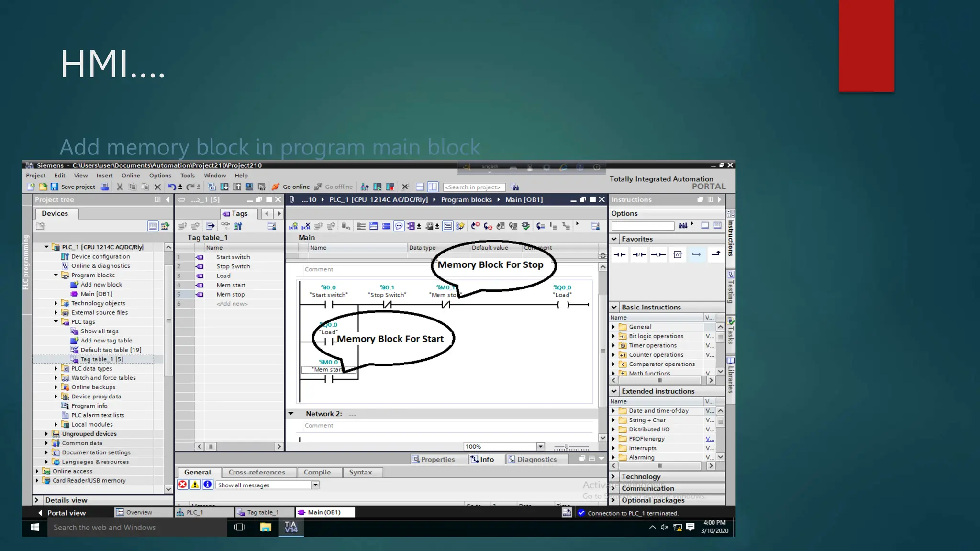Select normally open contact in Favorites
This screenshot has width=980, height=551.
tap(620, 254)
